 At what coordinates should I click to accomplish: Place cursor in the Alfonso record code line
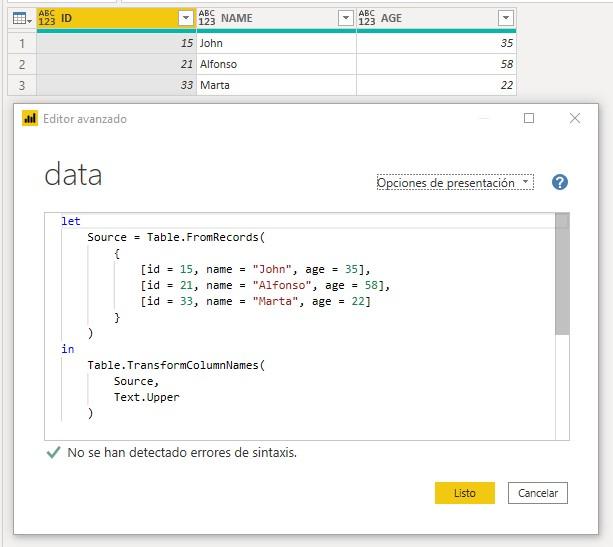click(265, 285)
